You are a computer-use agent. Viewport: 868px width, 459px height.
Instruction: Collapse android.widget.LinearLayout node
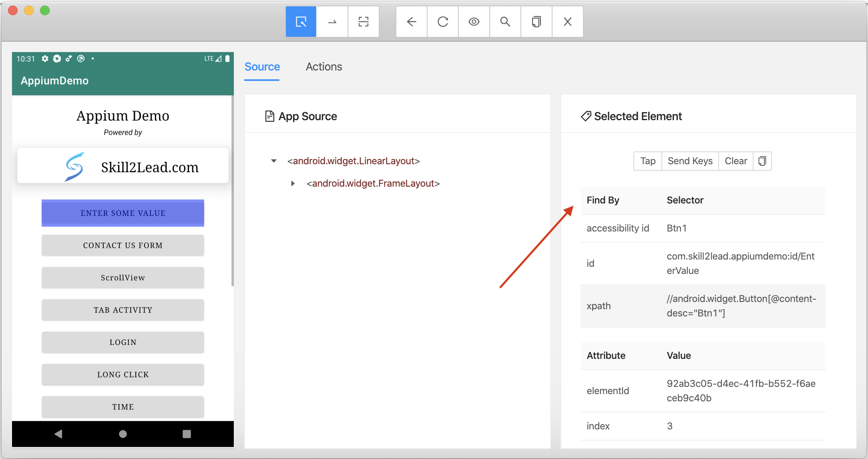coord(274,161)
